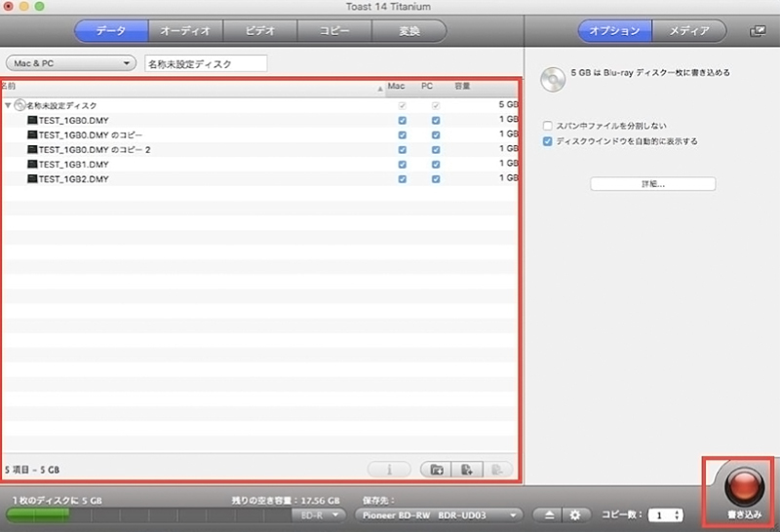Click the Mac column header

pos(396,86)
